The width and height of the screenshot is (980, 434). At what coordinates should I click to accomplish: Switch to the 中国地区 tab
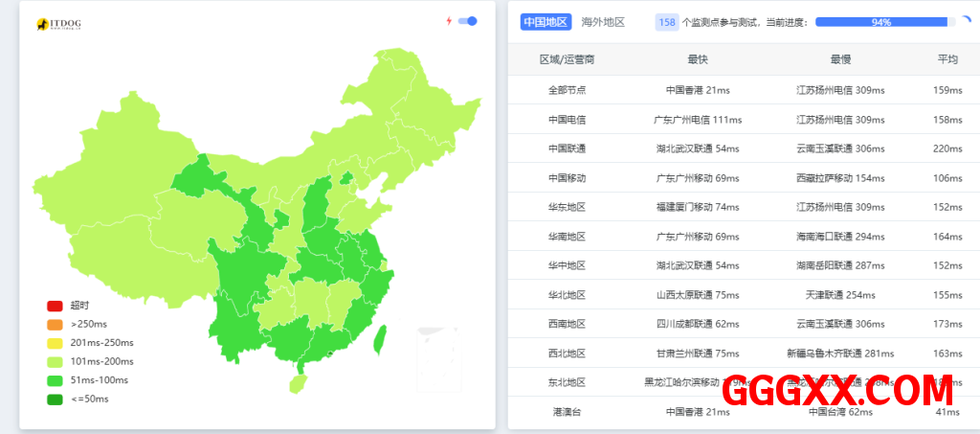pos(546,22)
